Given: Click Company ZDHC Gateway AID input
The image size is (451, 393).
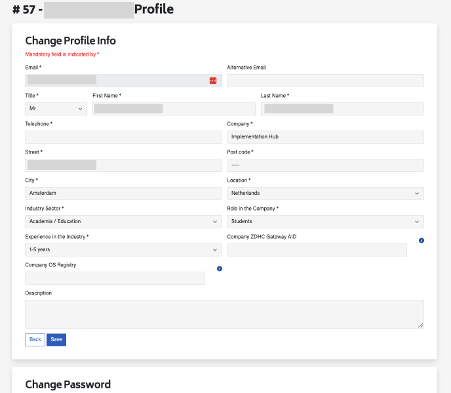Looking at the screenshot, I should [x=317, y=250].
